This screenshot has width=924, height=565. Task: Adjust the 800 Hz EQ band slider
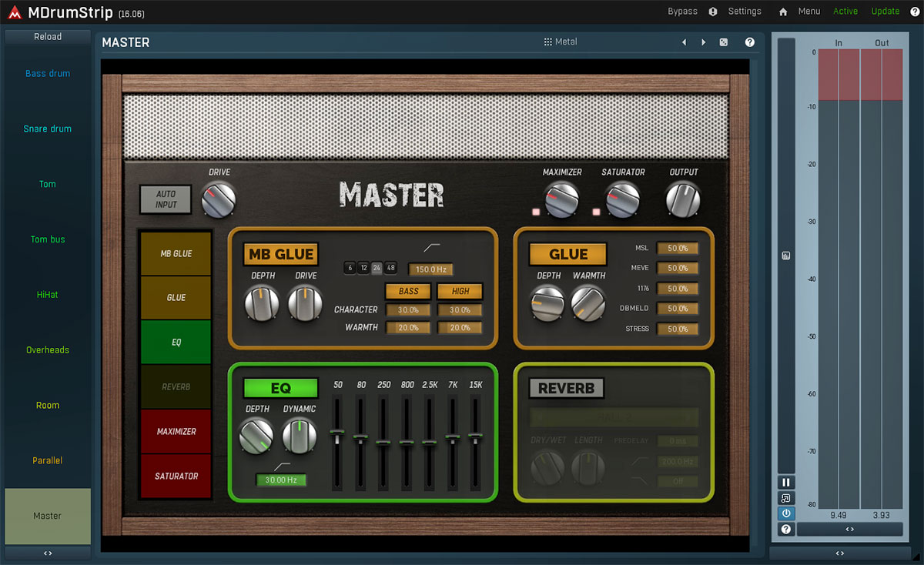click(x=406, y=443)
